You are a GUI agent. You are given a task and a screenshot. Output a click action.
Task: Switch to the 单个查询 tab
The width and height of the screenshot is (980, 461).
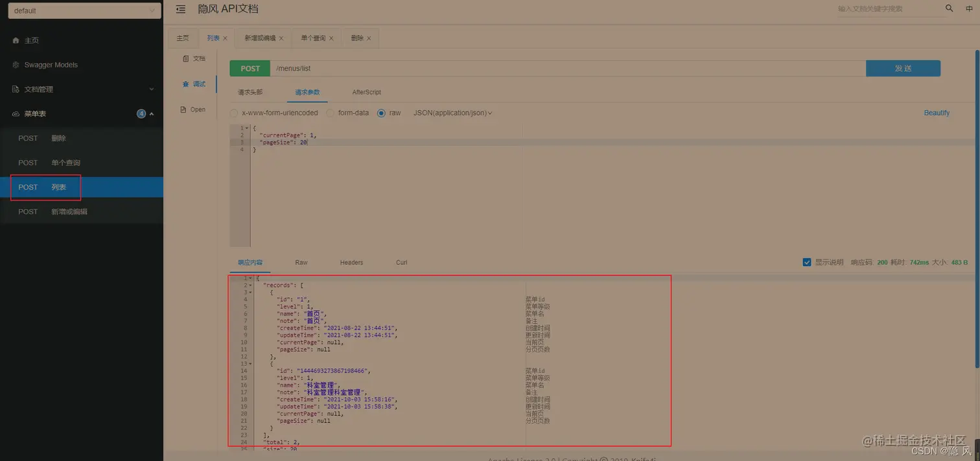click(313, 38)
